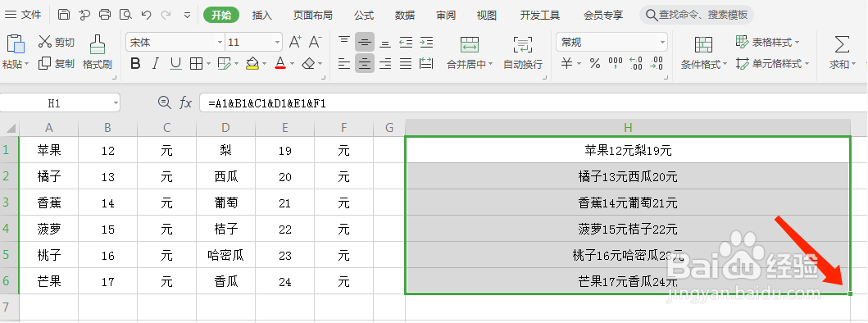This screenshot has width=868, height=323.
Task: Switch to the 页面布局 Page Layout tab
Action: pyautogui.click(x=313, y=15)
